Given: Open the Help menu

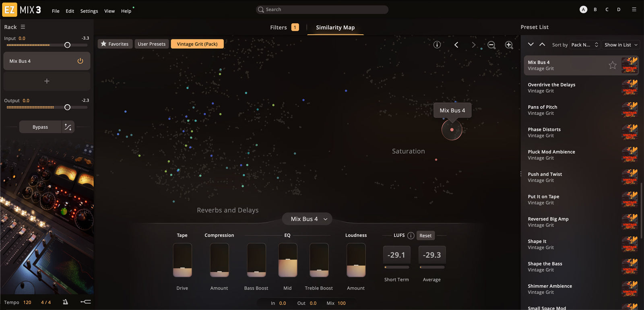Looking at the screenshot, I should pos(126,11).
